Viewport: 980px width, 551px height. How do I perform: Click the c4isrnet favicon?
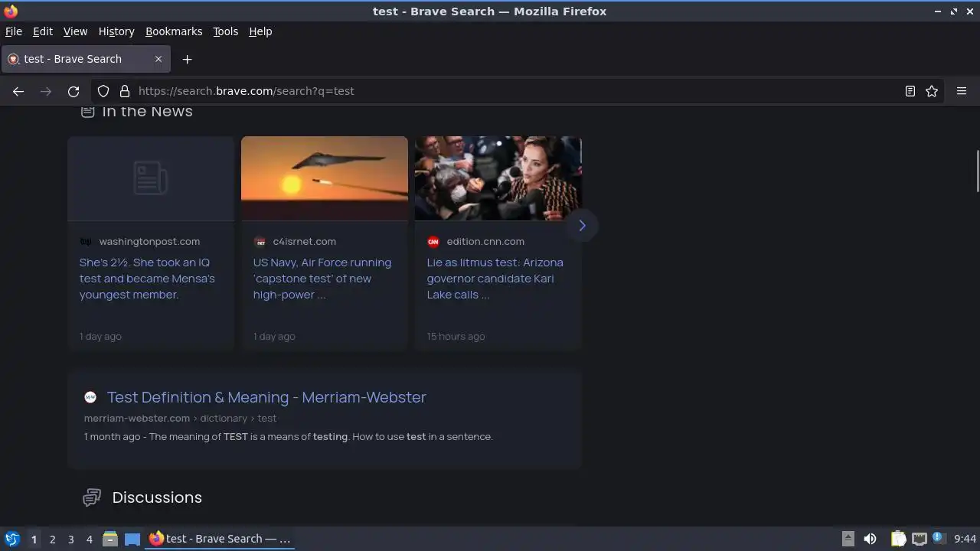[x=260, y=242]
